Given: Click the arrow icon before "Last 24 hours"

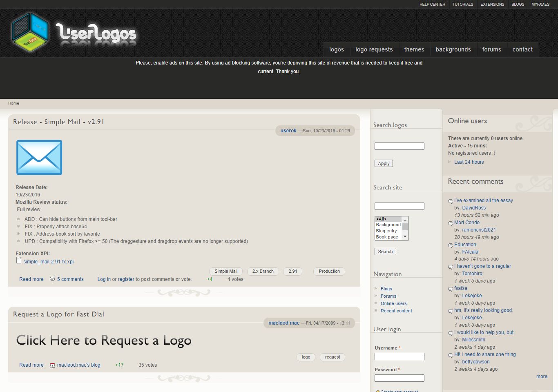Looking at the screenshot, I should 449,162.
